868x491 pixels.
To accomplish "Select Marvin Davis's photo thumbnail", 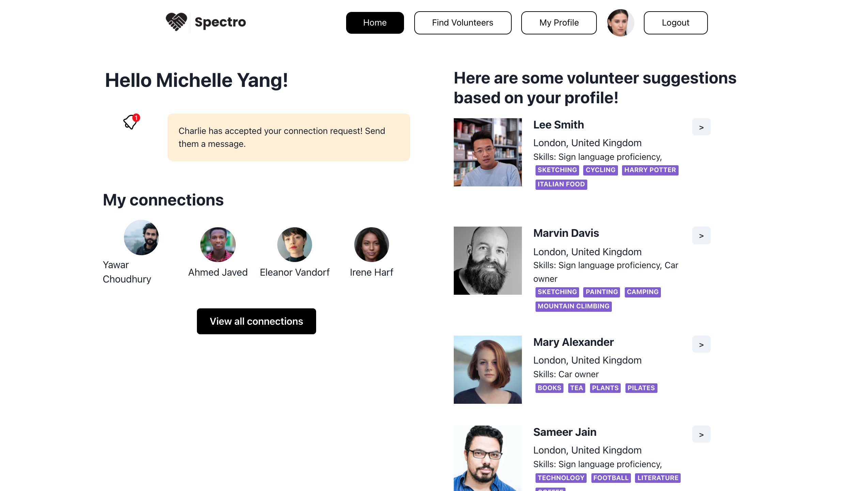I will (x=487, y=261).
